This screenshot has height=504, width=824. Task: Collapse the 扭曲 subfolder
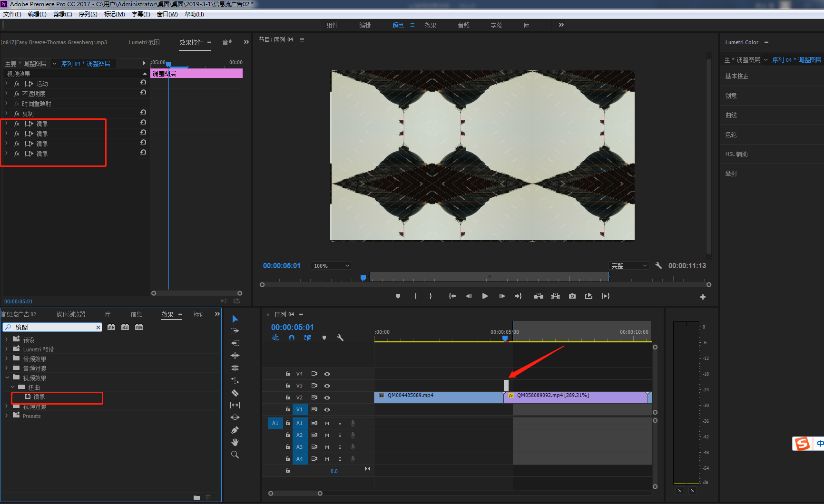pyautogui.click(x=12, y=387)
